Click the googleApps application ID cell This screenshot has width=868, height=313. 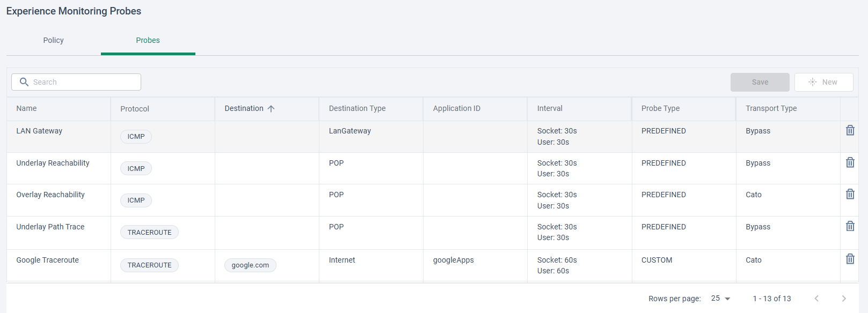pyautogui.click(x=454, y=260)
